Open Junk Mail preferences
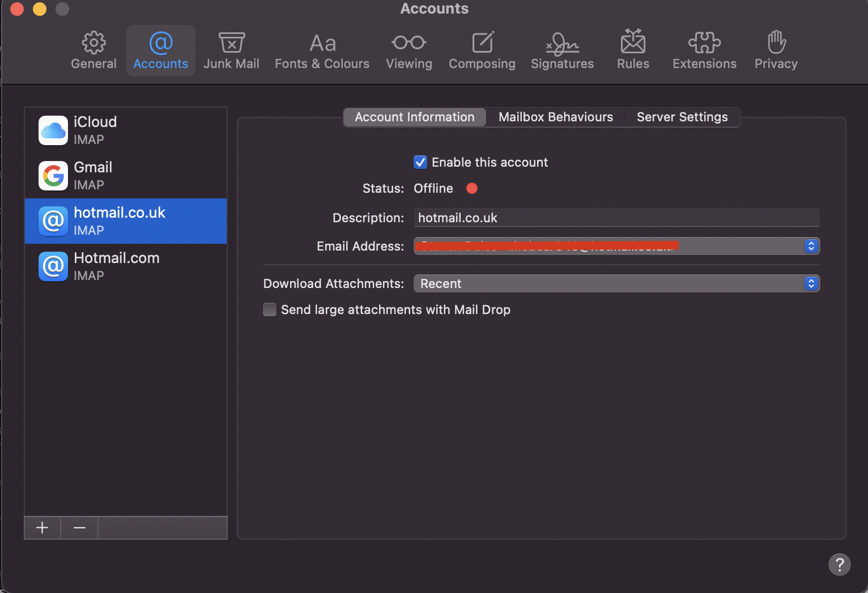This screenshot has height=593, width=868. [x=231, y=50]
